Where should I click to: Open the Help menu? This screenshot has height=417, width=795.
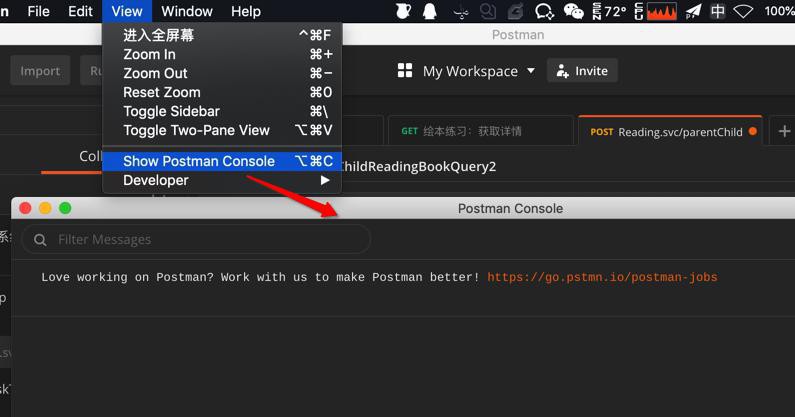(246, 11)
